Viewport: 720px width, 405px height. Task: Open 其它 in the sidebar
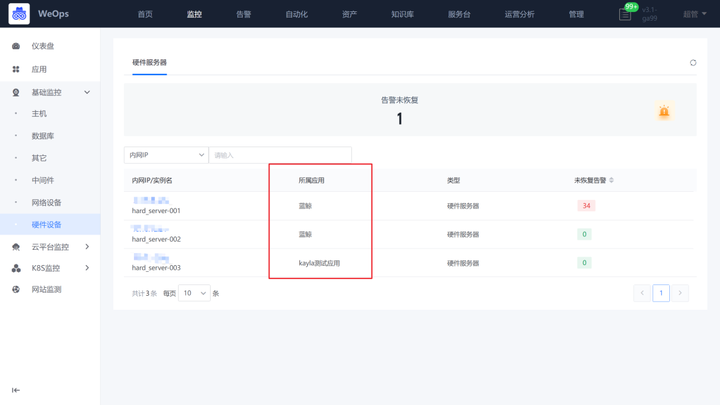tap(39, 158)
